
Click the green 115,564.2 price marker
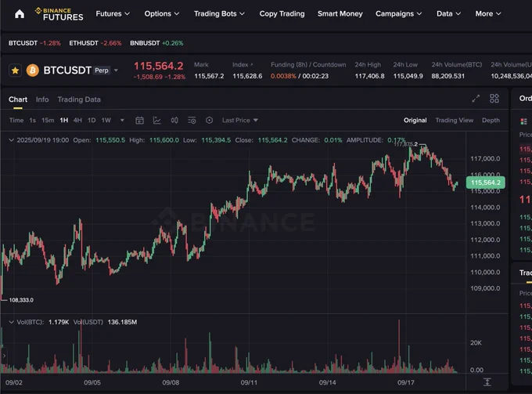pos(486,183)
